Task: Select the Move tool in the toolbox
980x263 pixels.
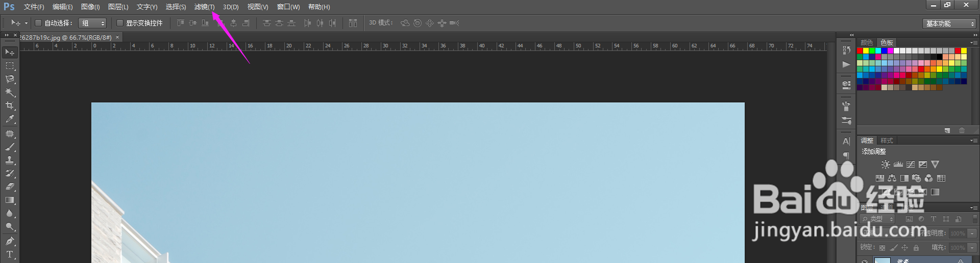Action: 10,52
